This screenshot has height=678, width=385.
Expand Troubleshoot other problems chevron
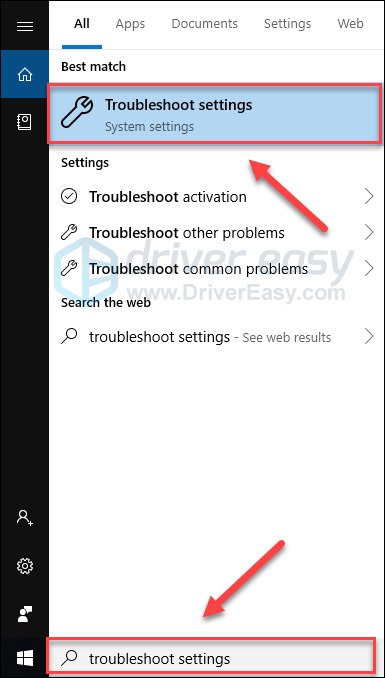[x=369, y=233]
